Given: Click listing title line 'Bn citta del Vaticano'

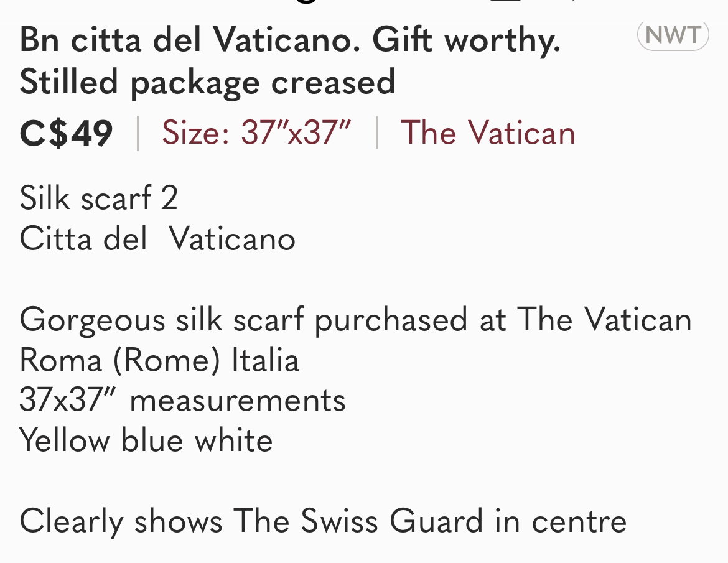Looking at the screenshot, I should point(190,40).
